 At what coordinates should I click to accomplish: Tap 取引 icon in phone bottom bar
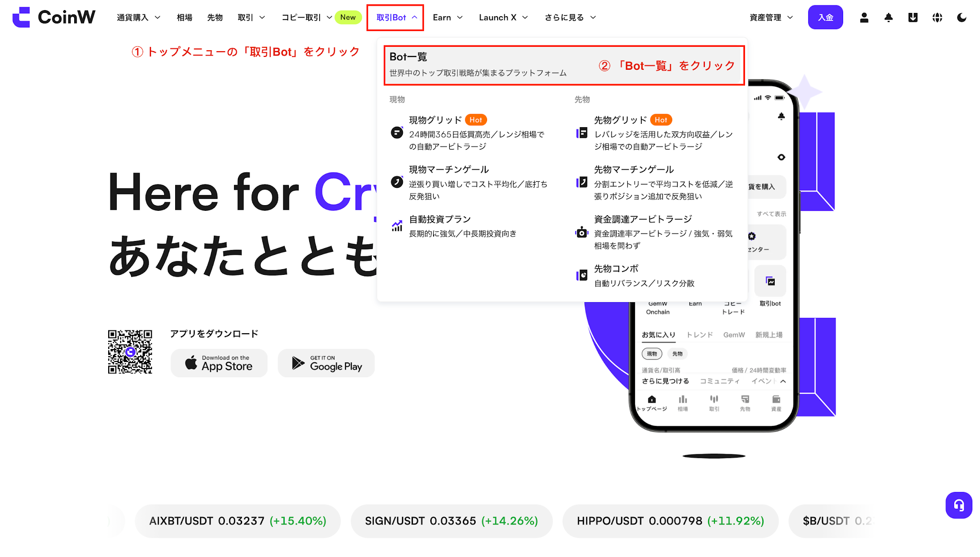click(714, 399)
